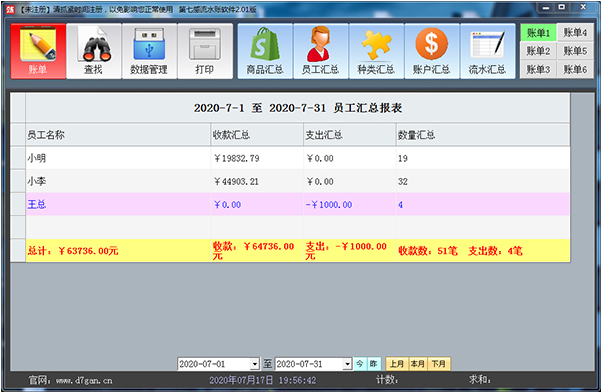602x392 pixels.
Task: Click quantity cell 32 for 小李
Action: [x=483, y=181]
